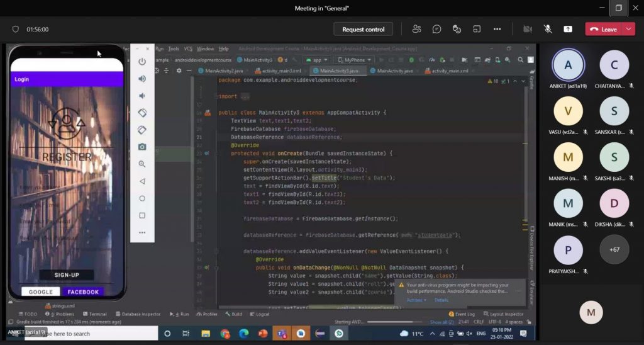644x345 pixels.
Task: Open the Logcat tool window
Action: pyautogui.click(x=259, y=314)
